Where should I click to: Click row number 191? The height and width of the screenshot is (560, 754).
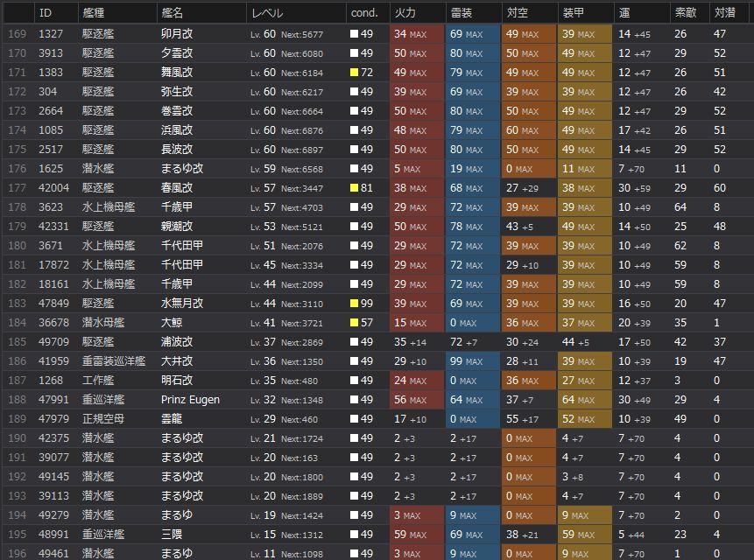click(18, 458)
